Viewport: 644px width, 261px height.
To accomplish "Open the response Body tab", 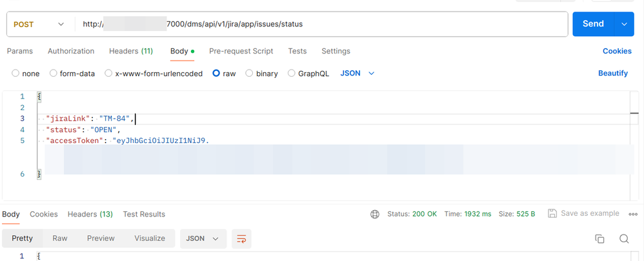I will [x=11, y=214].
